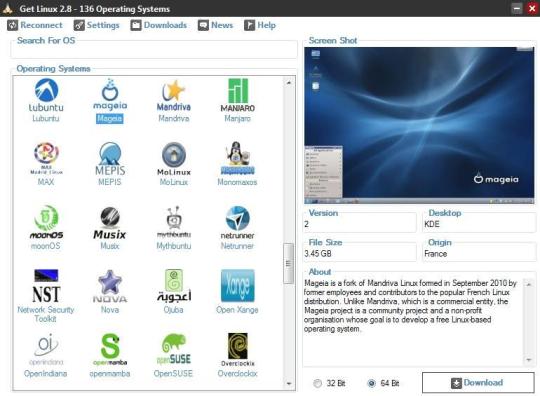Image resolution: width=540 pixels, height=396 pixels.
Task: Click the up arrow of the OS list scrollbar
Action: [x=289, y=83]
